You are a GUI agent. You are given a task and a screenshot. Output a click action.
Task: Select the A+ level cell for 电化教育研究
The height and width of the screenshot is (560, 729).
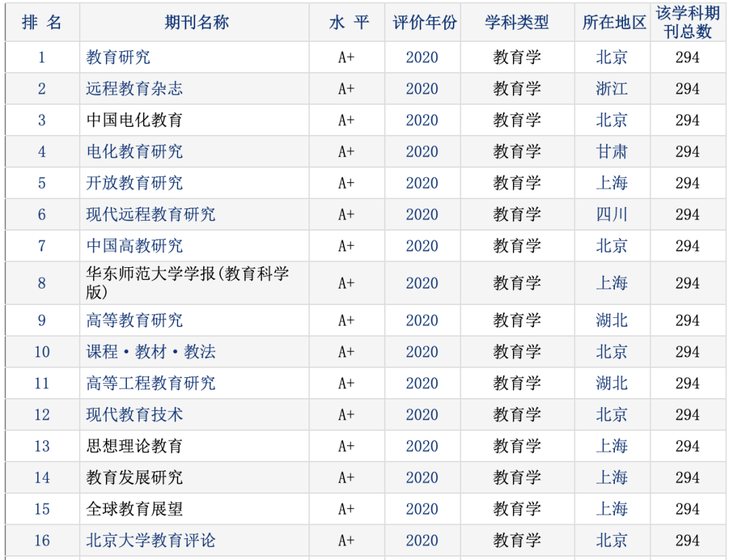tap(346, 152)
